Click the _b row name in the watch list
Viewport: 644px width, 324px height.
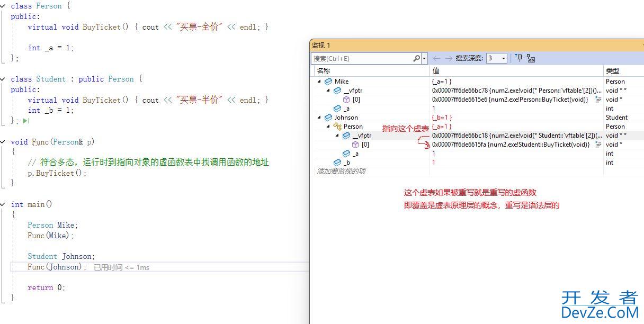[x=347, y=163]
